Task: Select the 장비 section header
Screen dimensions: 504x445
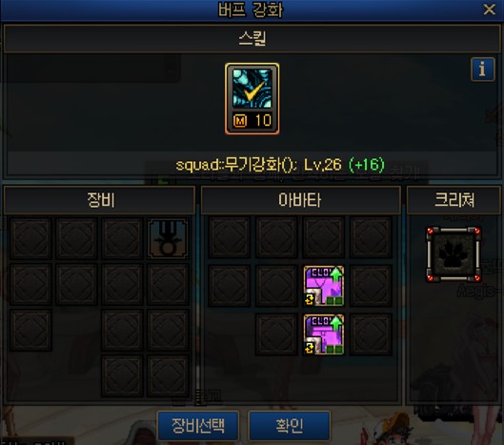Action: pos(99,200)
